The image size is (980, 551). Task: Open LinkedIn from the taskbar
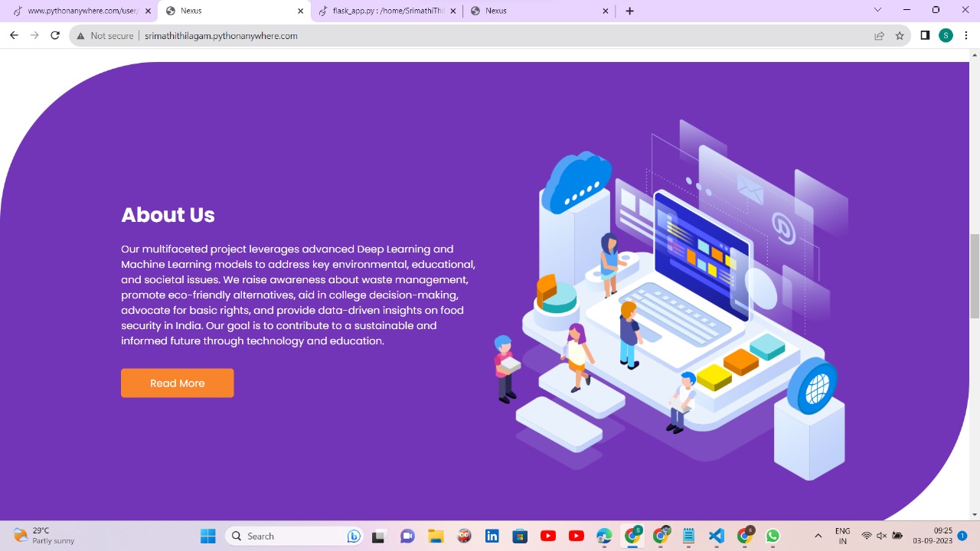pyautogui.click(x=492, y=536)
